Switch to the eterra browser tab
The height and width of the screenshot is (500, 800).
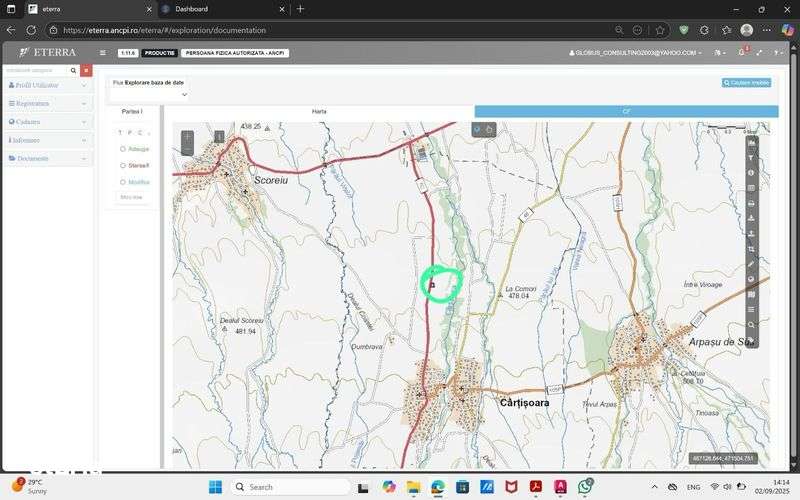tap(90, 9)
